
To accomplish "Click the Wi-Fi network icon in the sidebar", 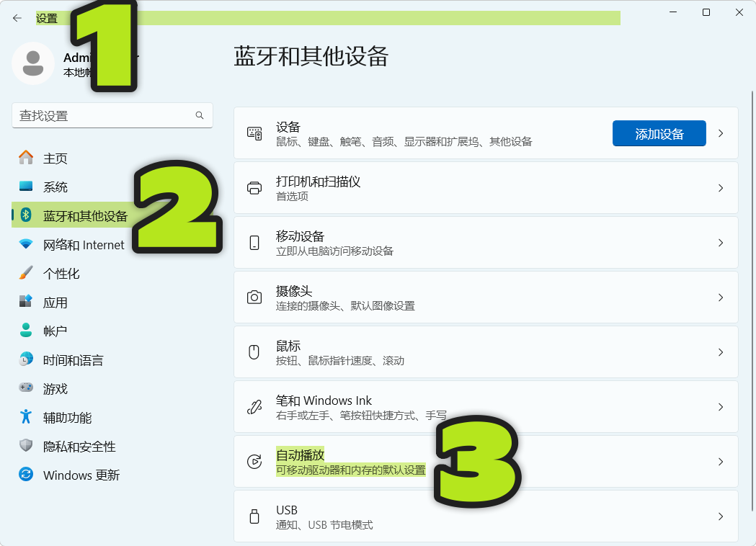I will click(x=26, y=244).
